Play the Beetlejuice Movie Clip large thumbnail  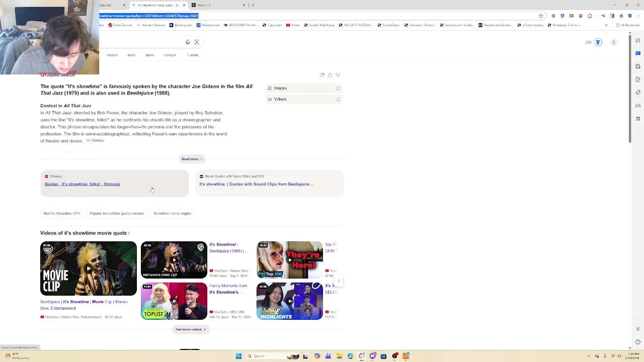pos(89,268)
